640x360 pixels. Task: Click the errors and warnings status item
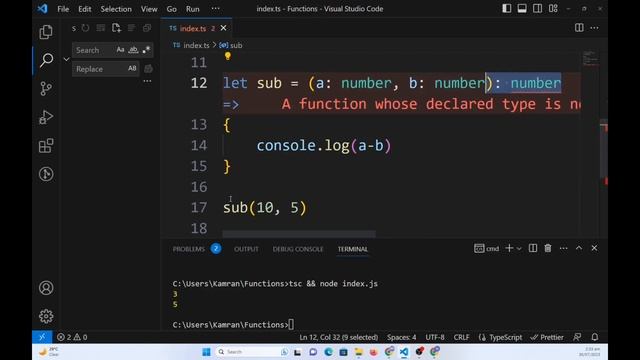72,337
